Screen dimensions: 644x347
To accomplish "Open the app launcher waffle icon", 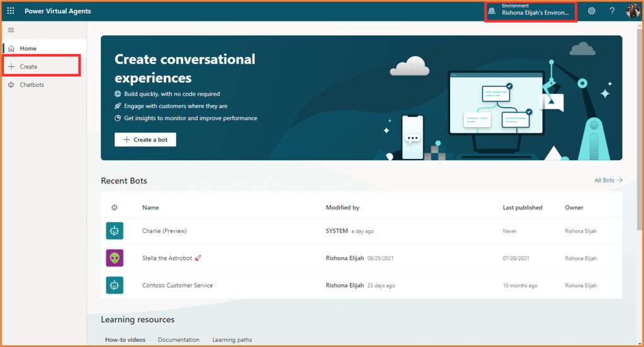I will click(11, 11).
